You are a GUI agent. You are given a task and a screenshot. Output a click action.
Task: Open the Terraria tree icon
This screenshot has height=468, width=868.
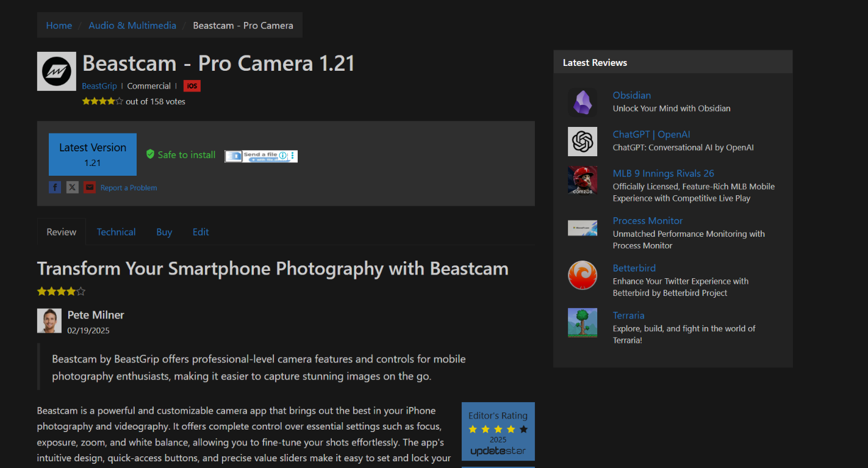(x=583, y=323)
